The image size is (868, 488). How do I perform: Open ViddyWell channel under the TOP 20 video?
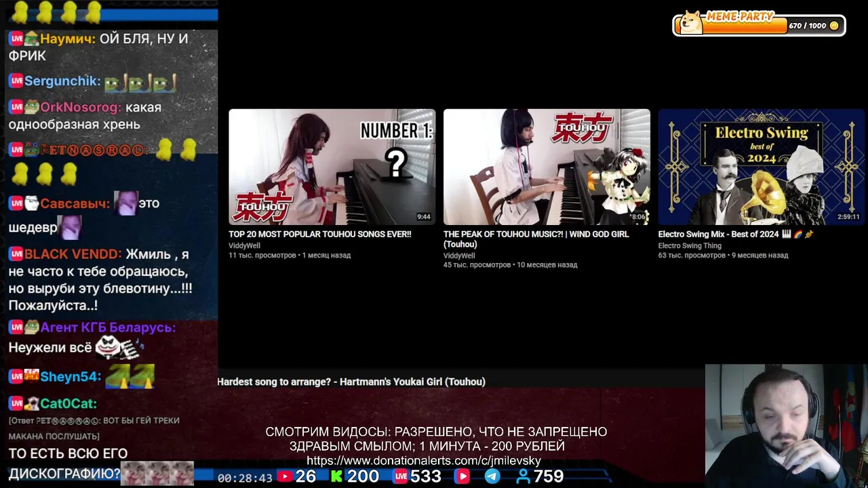[x=244, y=245]
